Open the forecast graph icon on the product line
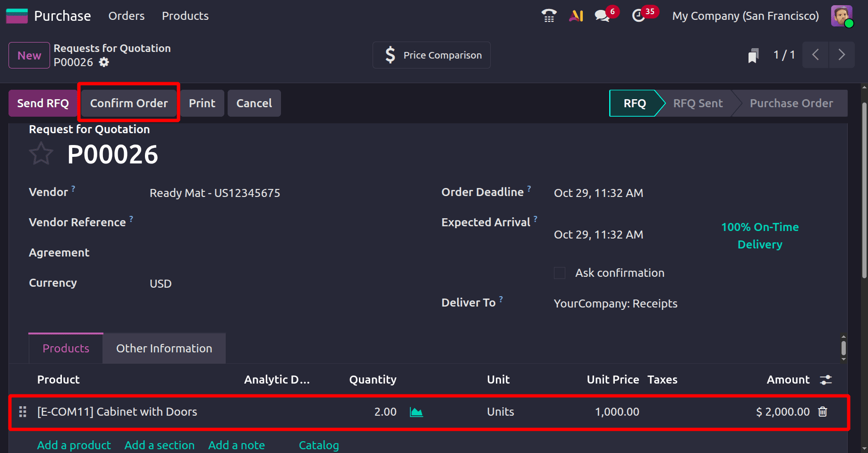 coord(416,411)
